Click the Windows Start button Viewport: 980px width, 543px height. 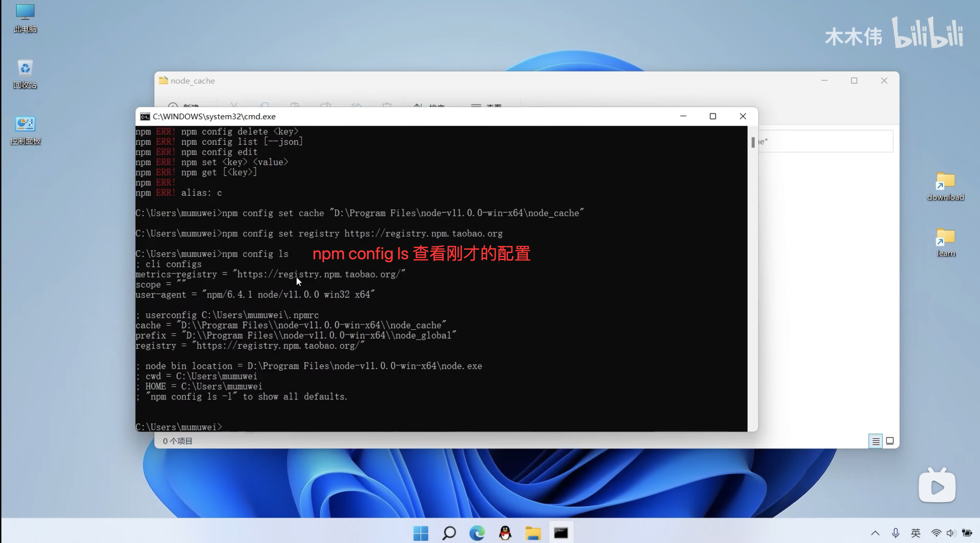[421, 533]
